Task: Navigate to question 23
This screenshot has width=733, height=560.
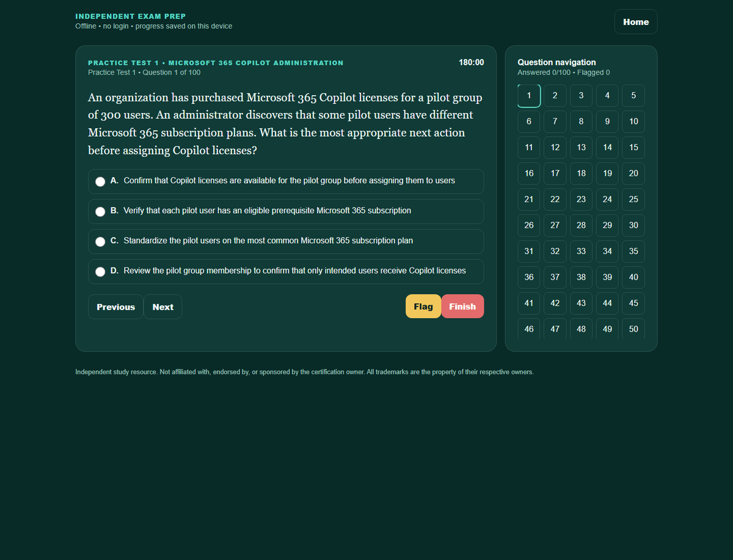Action: coord(581,199)
